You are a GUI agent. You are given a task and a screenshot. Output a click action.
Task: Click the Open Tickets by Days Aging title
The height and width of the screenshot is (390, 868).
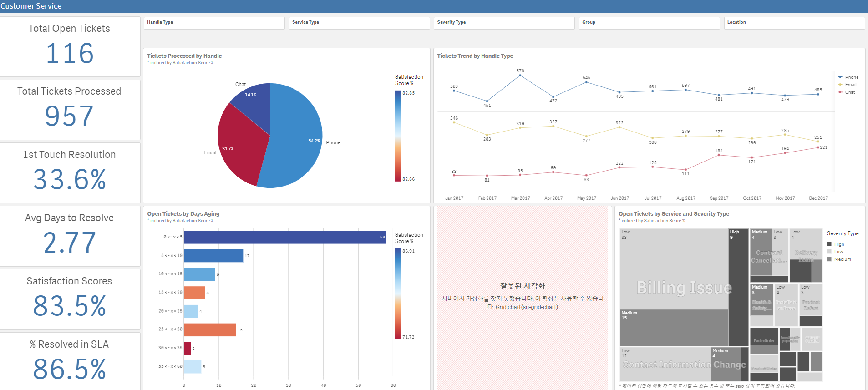(183, 214)
